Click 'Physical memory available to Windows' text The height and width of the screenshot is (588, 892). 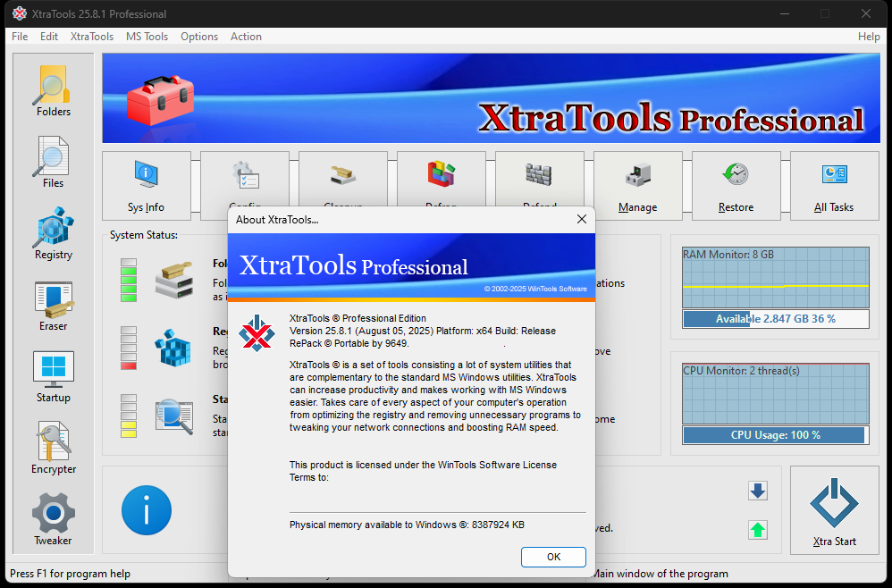click(407, 525)
